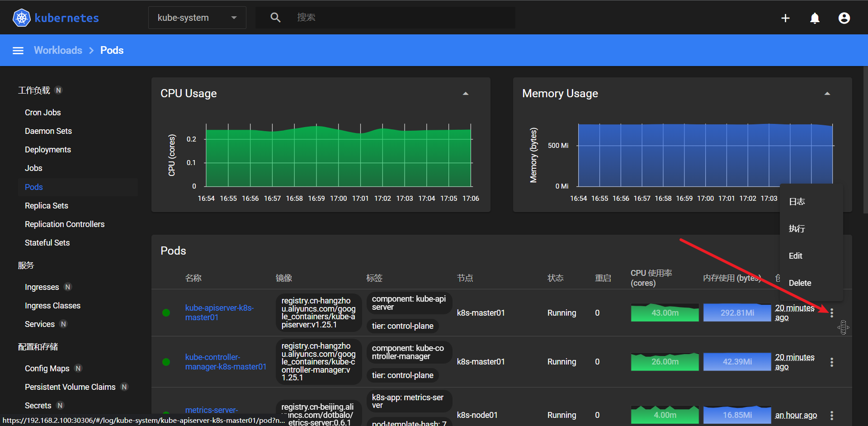The width and height of the screenshot is (868, 426).
Task: Open actions menu for metrics-server pod
Action: pyautogui.click(x=832, y=415)
